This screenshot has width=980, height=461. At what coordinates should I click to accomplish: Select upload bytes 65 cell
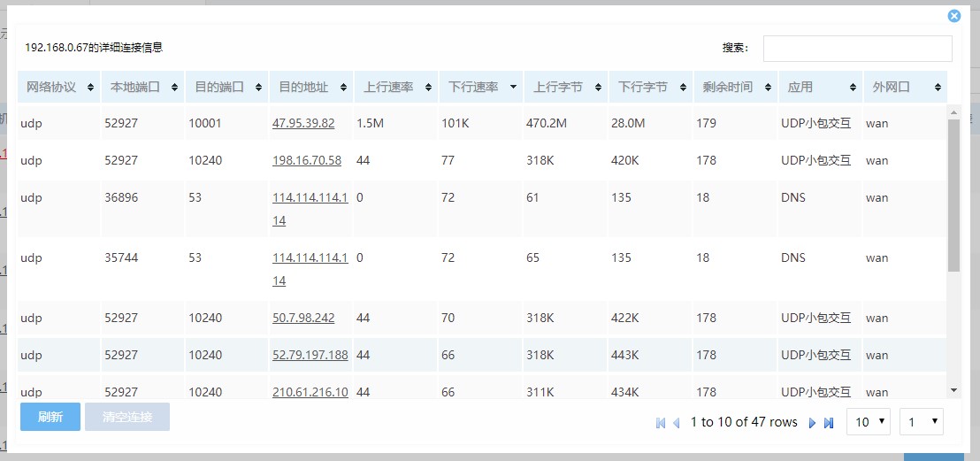[566, 269]
